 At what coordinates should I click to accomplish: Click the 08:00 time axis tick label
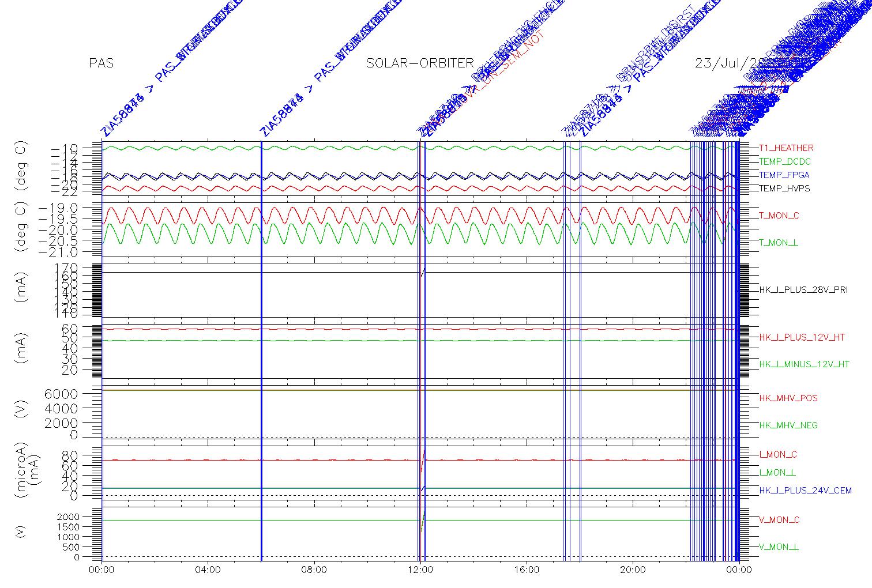point(314,570)
